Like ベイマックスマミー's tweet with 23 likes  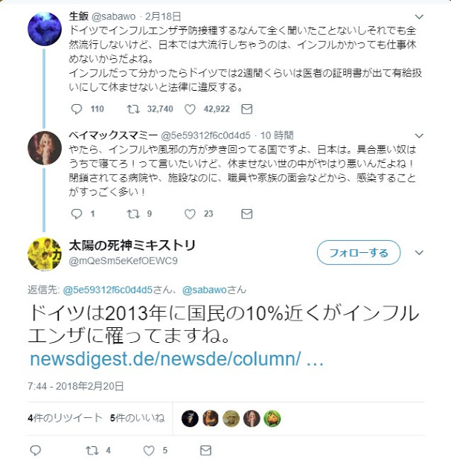pyautogui.click(x=190, y=214)
